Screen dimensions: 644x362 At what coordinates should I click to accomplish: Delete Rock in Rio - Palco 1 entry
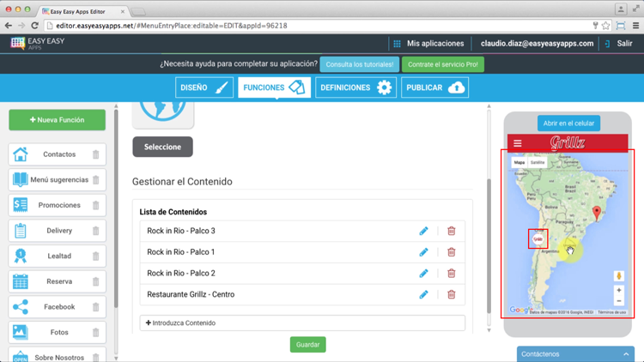451,252
